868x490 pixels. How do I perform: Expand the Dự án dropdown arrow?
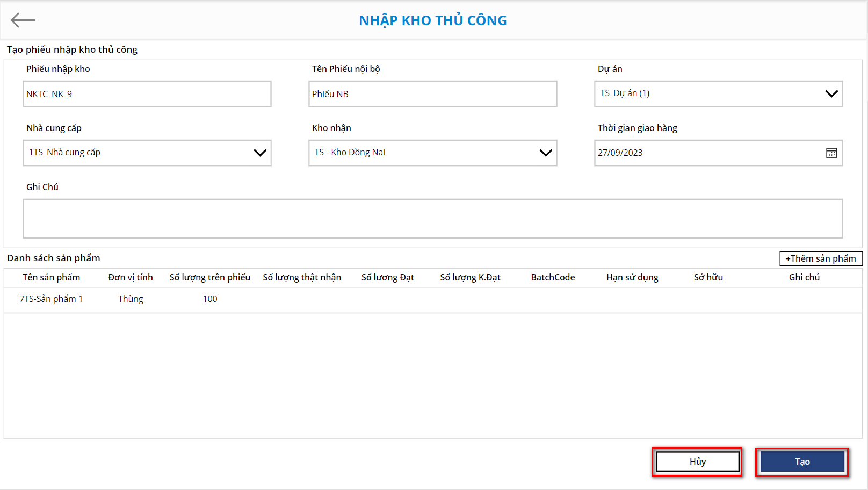pos(831,93)
